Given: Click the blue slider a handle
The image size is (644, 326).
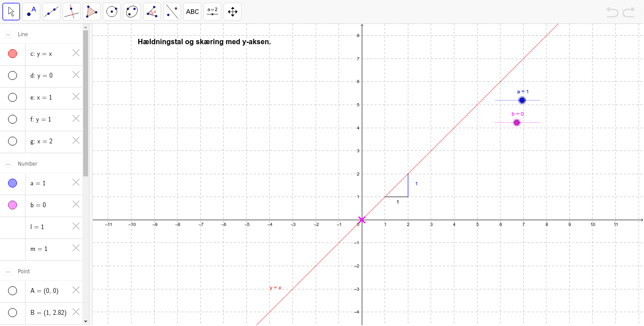Looking at the screenshot, I should (522, 100).
